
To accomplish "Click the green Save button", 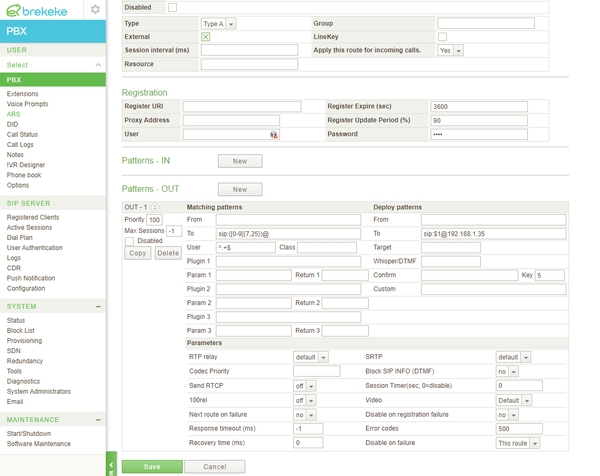I will tap(152, 466).
